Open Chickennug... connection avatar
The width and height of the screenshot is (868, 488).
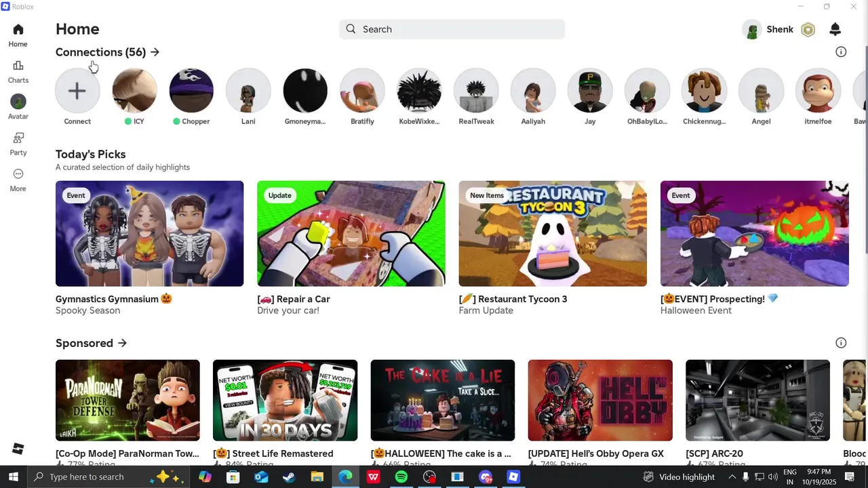point(704,90)
